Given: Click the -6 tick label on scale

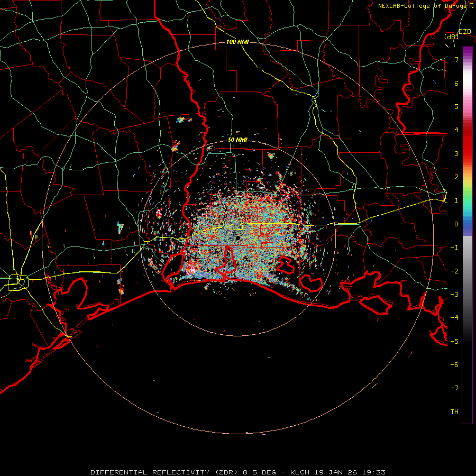Looking at the screenshot, I should pyautogui.click(x=454, y=365).
